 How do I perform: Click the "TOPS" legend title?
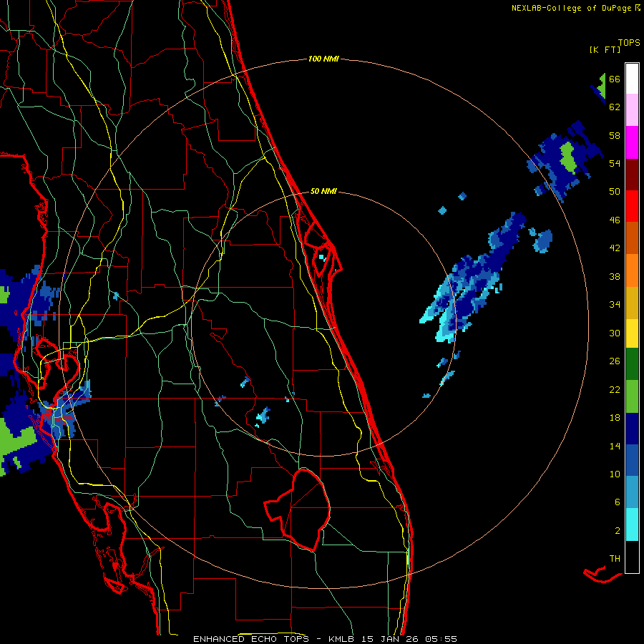(x=629, y=43)
